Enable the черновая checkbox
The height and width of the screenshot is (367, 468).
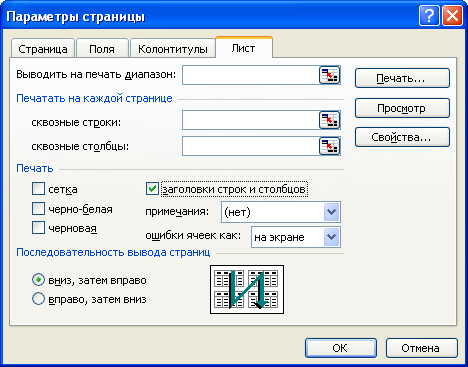38,228
